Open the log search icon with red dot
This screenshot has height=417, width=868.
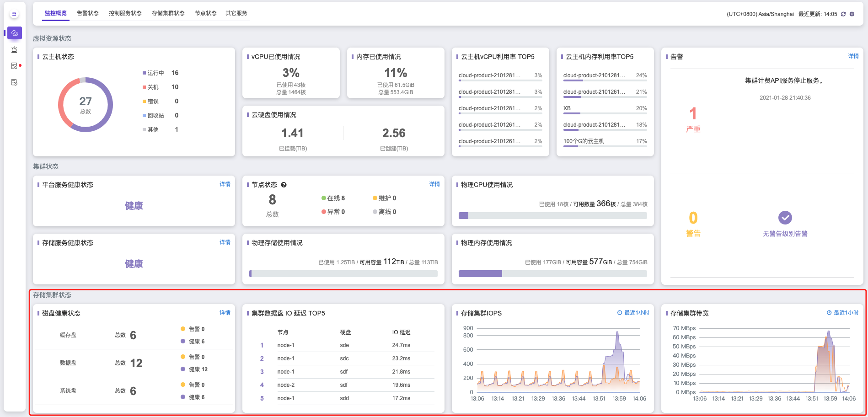[14, 66]
